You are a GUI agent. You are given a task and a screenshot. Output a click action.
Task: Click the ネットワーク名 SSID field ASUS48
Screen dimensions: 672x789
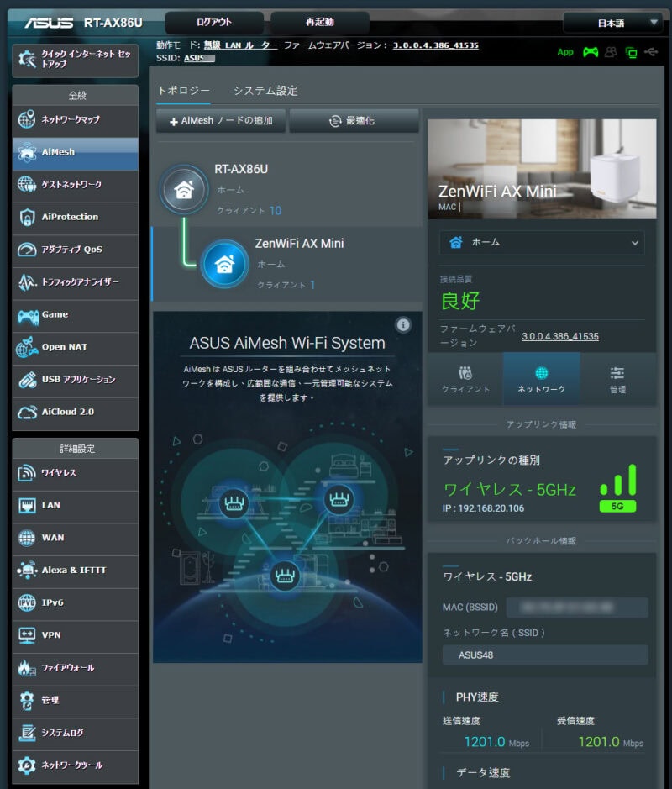(x=544, y=655)
